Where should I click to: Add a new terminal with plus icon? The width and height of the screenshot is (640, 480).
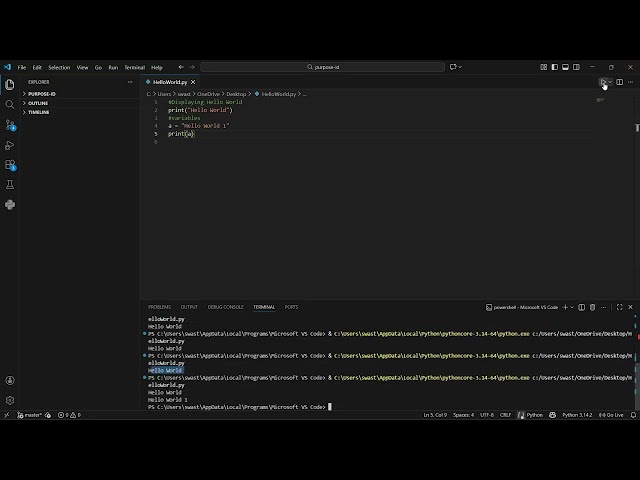(x=565, y=307)
